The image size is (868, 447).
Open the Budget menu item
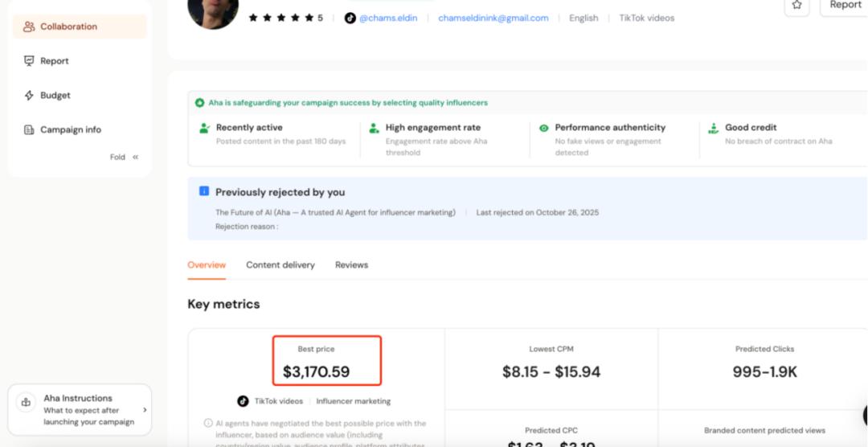(55, 96)
